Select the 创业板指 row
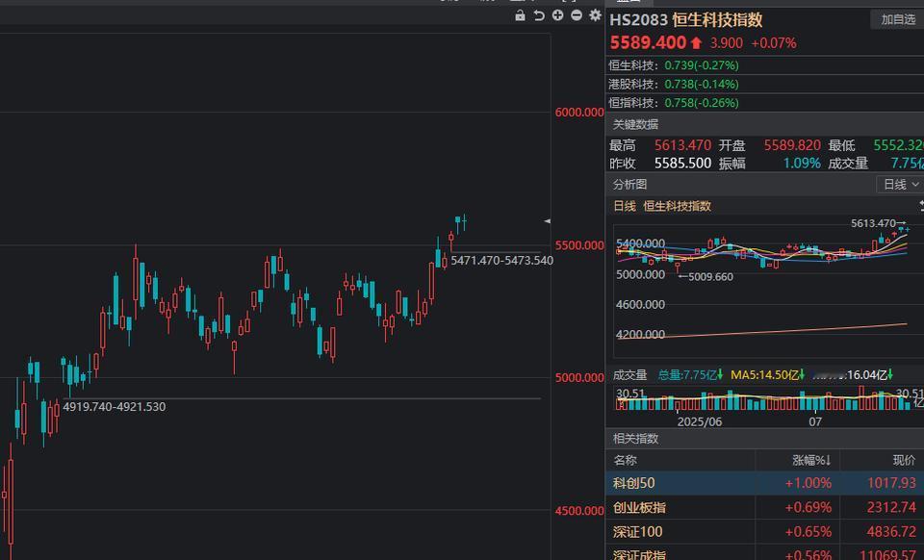The image size is (924, 560). click(765, 507)
